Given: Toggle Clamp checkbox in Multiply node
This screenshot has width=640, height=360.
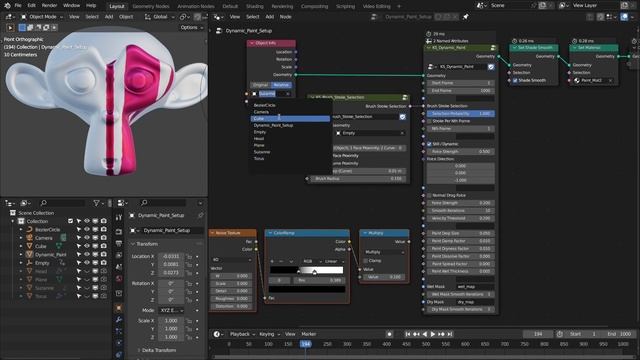Looking at the screenshot, I should click(366, 260).
